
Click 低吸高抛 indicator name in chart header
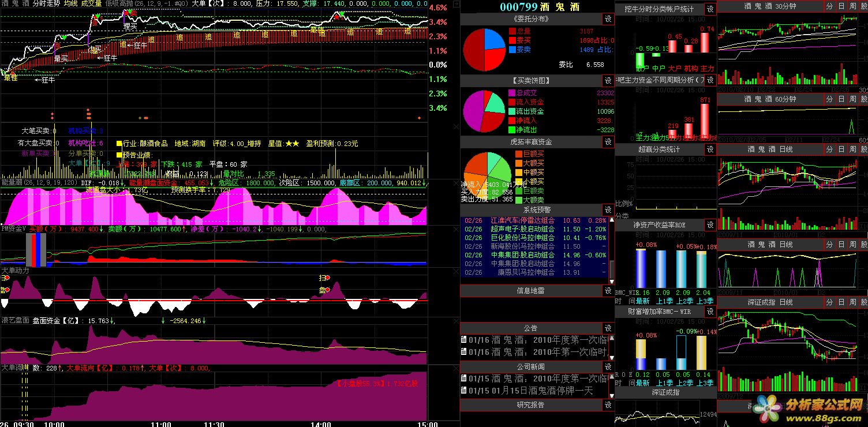click(119, 4)
